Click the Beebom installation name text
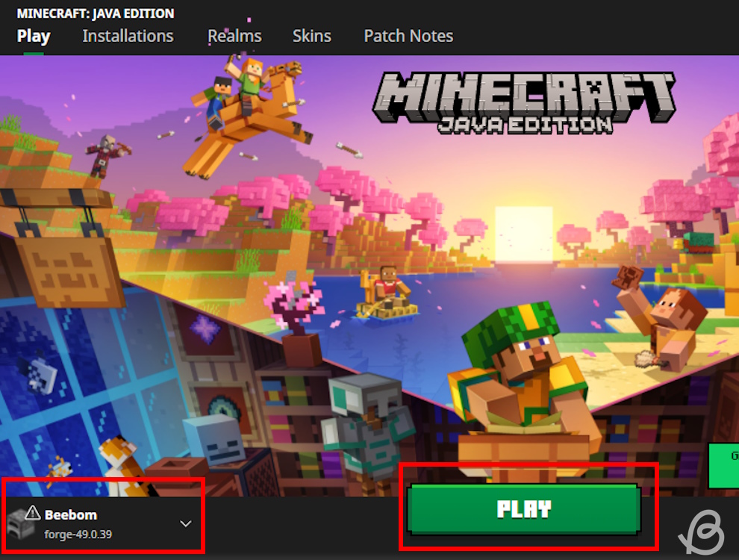 point(71,514)
